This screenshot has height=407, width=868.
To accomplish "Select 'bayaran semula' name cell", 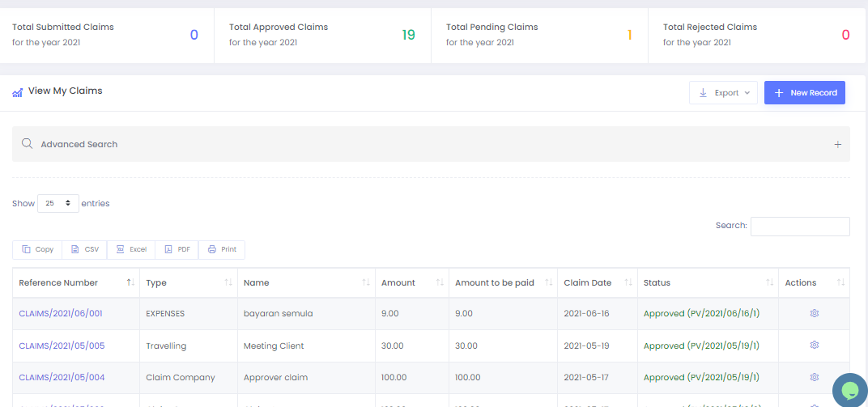I will pyautogui.click(x=279, y=314).
